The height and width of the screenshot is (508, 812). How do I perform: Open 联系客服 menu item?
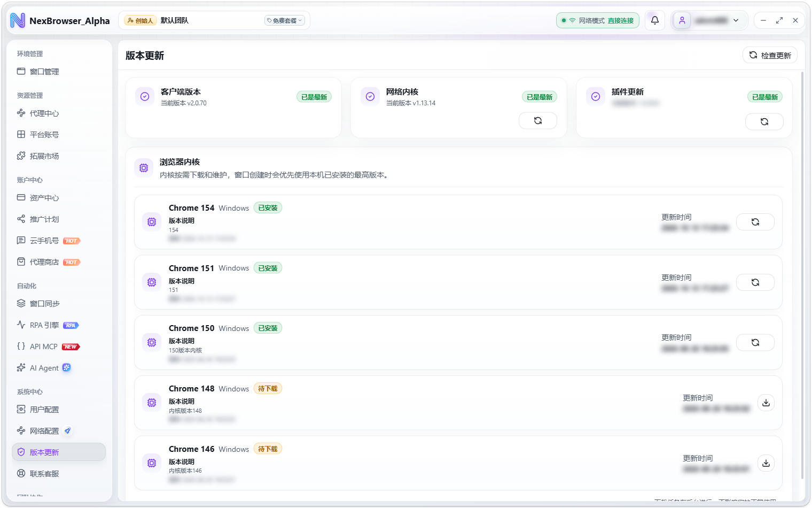(59, 474)
